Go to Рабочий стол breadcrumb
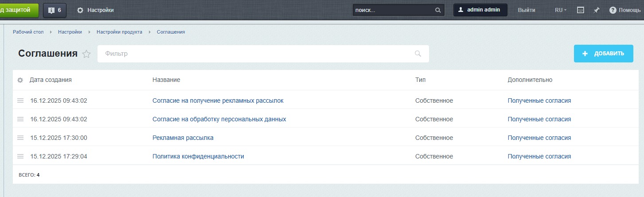This screenshot has height=197, width=644. click(28, 32)
